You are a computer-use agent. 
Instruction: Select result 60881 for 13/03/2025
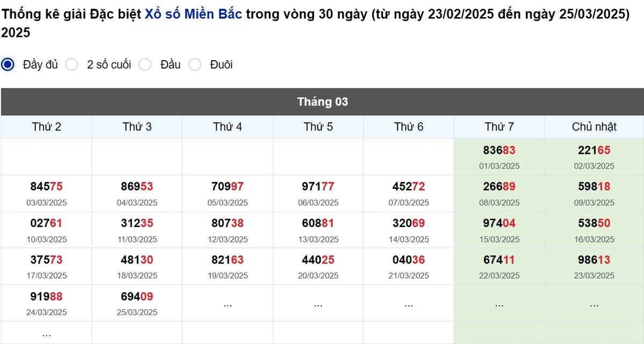click(318, 223)
